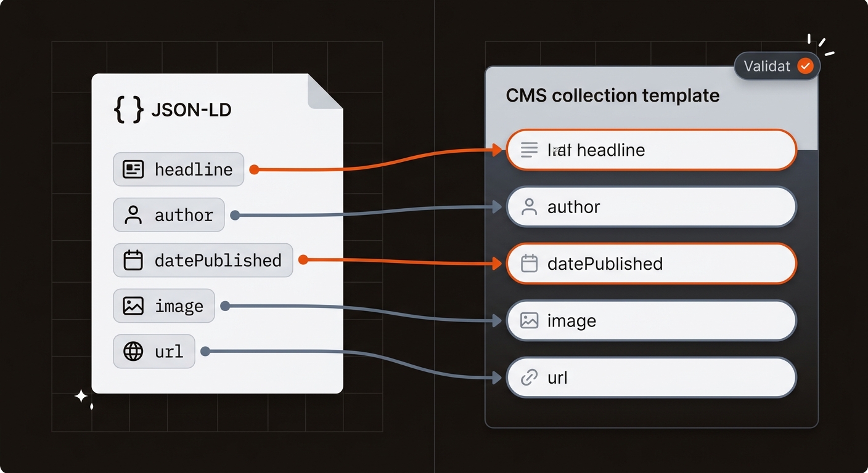Click the link icon in CMS url field
Viewport: 868px width, 473px height.
pos(530,377)
